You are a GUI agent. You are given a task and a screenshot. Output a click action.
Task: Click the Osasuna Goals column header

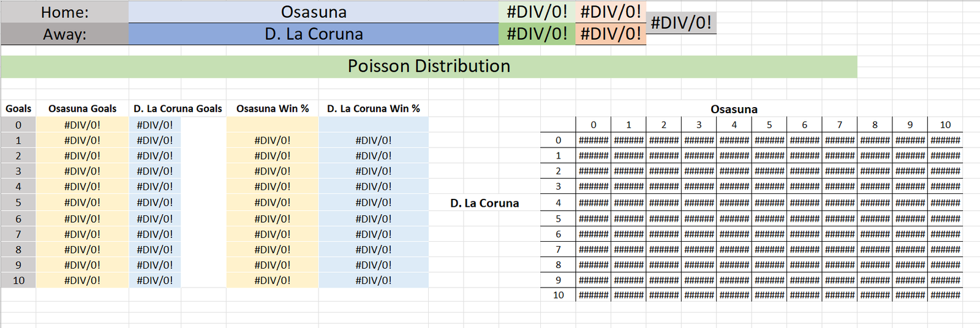click(82, 108)
